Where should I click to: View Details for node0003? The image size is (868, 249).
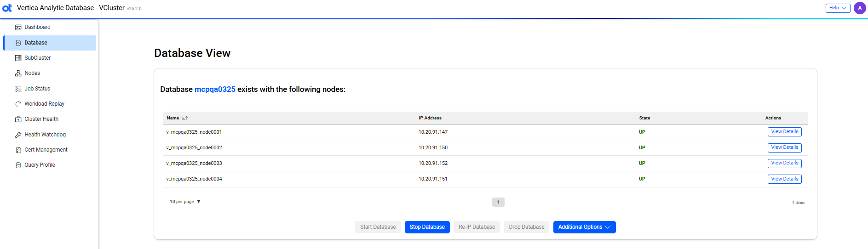784,163
